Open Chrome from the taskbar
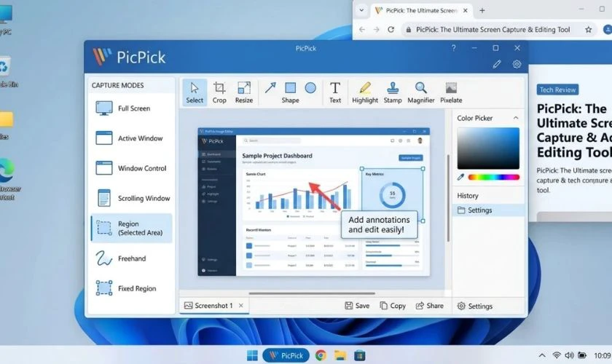Screen dimensions: 612x364 pos(321,355)
